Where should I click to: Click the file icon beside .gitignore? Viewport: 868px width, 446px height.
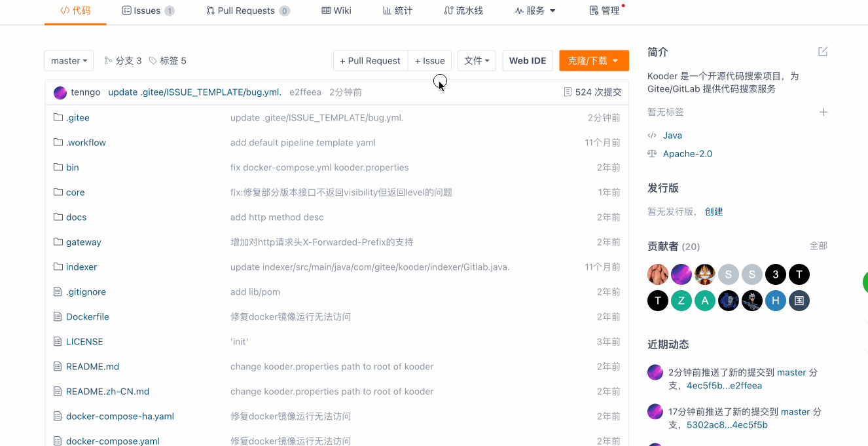(58, 291)
